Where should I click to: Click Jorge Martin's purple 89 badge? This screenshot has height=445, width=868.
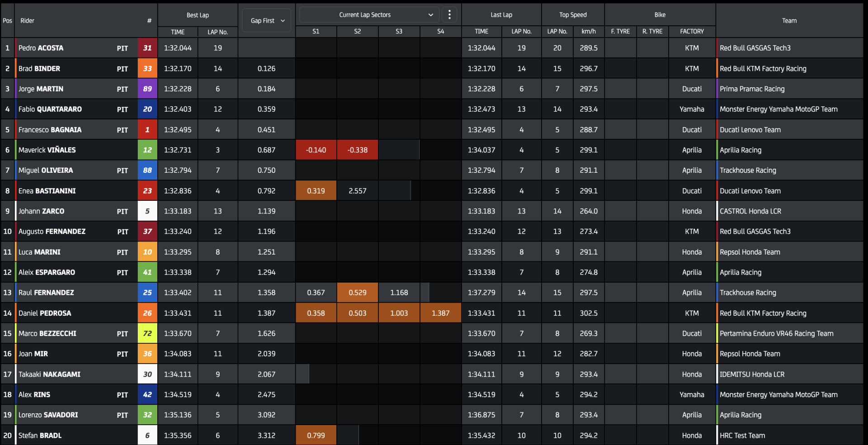pyautogui.click(x=147, y=89)
